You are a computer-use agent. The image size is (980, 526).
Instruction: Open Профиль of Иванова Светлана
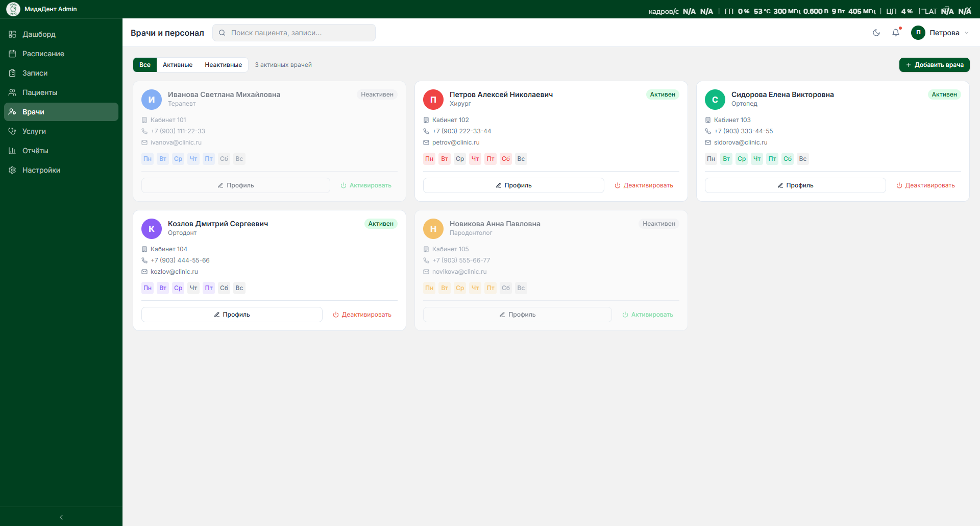pos(236,185)
